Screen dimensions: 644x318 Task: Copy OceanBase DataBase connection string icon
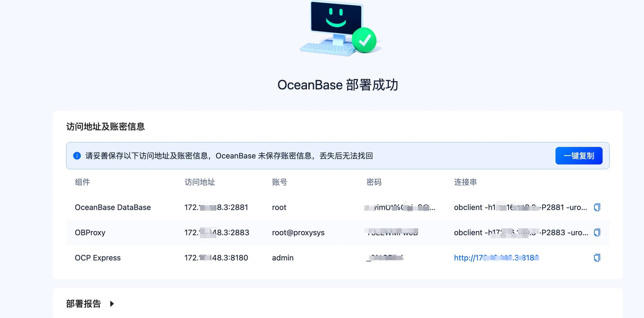597,207
